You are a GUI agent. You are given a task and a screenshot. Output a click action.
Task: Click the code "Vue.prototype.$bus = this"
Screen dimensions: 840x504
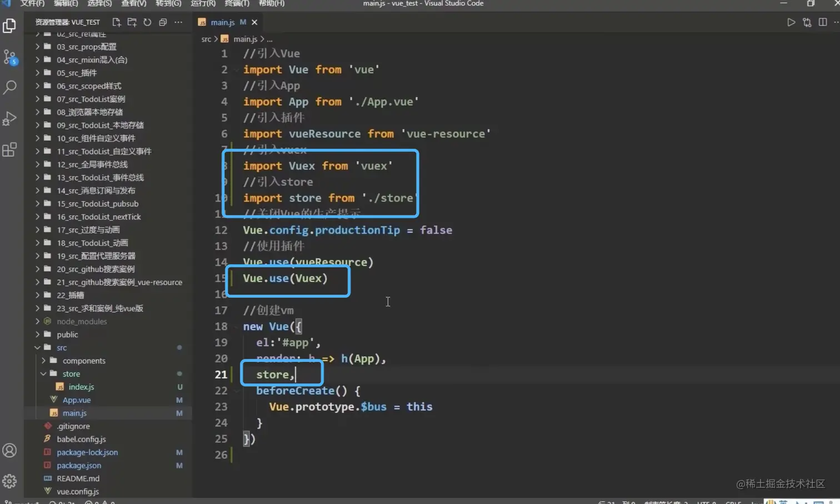pyautogui.click(x=351, y=407)
